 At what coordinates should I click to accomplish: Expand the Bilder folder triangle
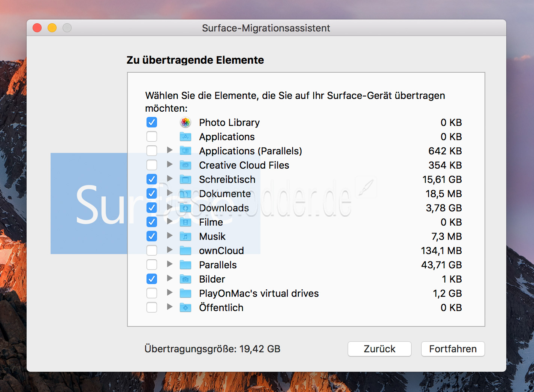click(x=170, y=278)
